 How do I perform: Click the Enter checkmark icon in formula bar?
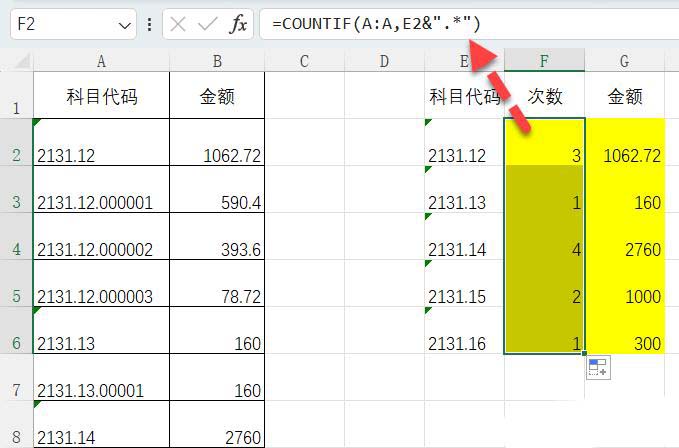coord(207,24)
